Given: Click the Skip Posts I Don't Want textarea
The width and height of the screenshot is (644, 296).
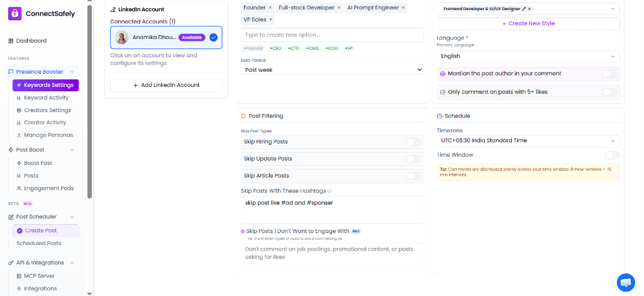Looking at the screenshot, I should [332, 256].
